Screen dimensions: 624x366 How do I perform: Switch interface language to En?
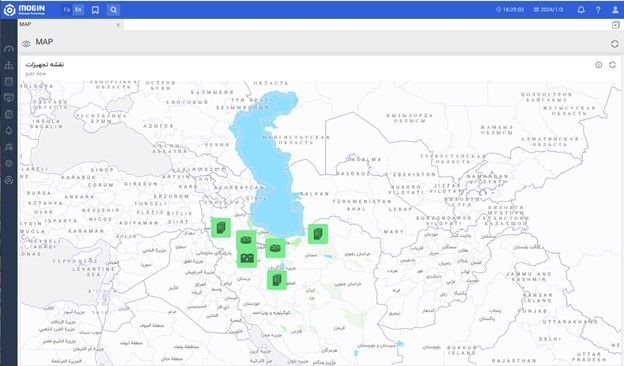[x=78, y=10]
